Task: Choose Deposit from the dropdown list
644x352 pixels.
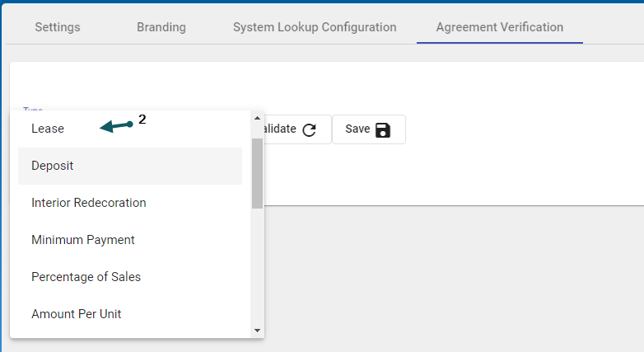Action: [x=53, y=166]
